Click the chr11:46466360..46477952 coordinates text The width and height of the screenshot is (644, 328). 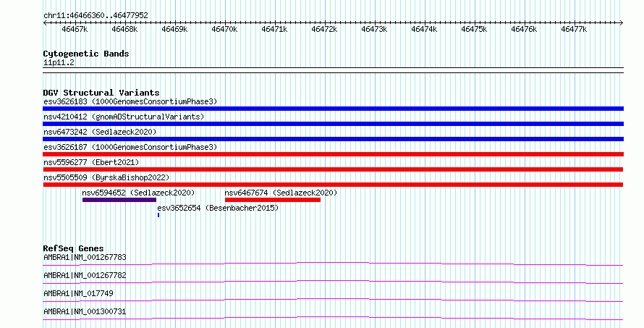(x=96, y=15)
